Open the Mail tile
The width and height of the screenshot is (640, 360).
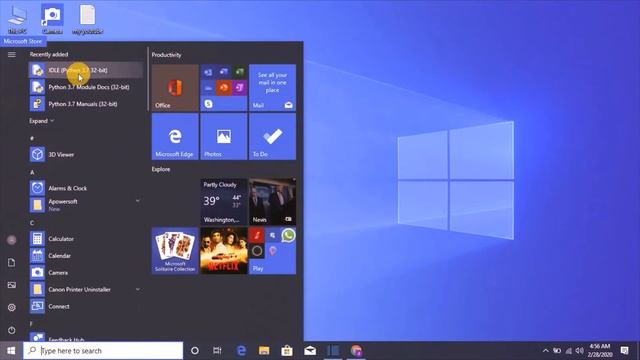pyautogui.click(x=272, y=87)
